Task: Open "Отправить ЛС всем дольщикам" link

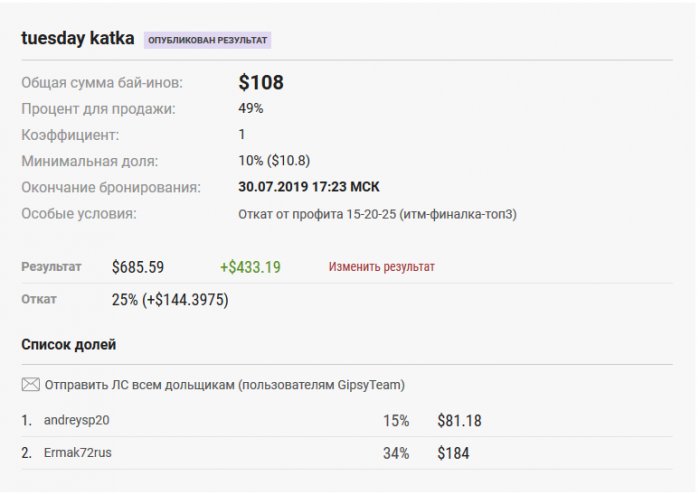Action: point(225,384)
